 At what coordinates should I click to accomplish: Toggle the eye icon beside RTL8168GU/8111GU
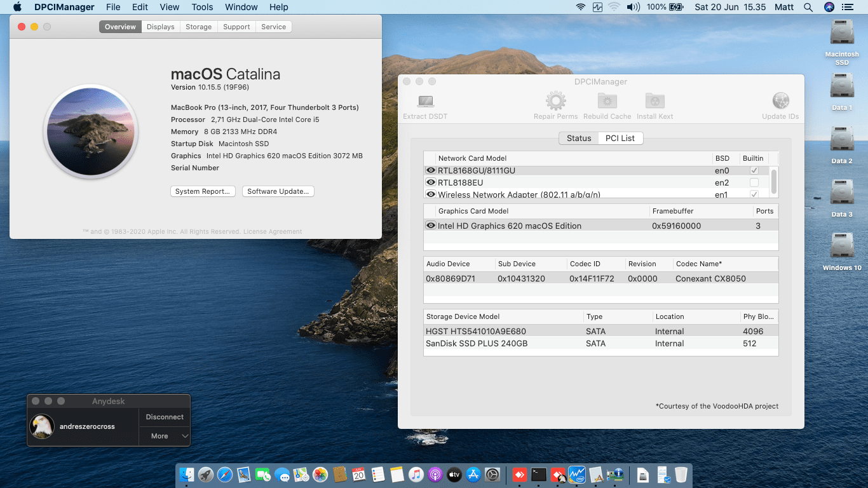click(430, 170)
